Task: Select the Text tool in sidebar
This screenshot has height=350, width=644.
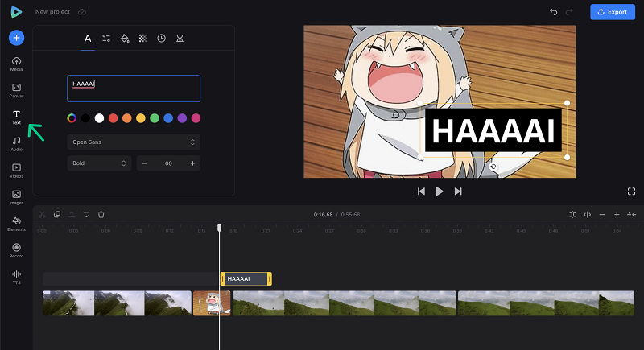Action: (x=16, y=117)
